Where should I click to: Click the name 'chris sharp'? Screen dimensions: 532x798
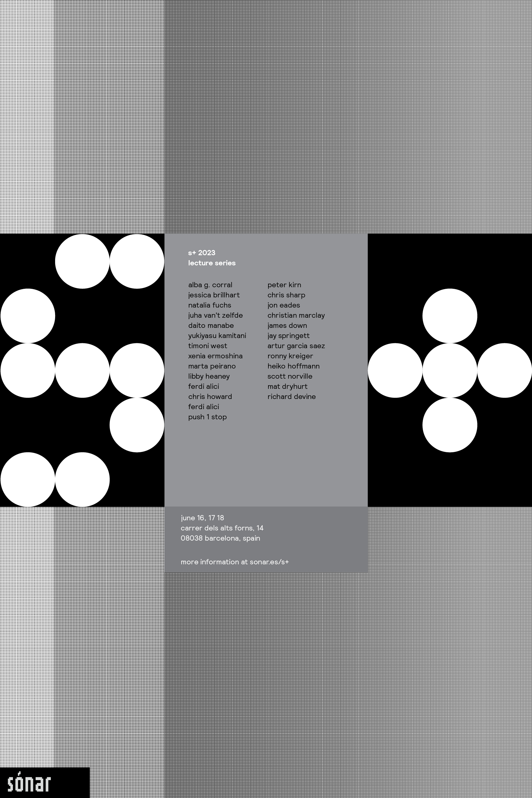286,295
